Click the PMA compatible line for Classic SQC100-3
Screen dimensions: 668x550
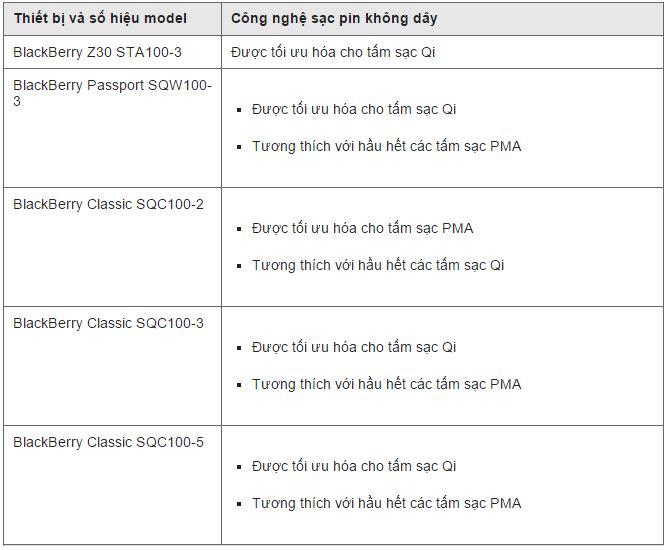click(386, 384)
